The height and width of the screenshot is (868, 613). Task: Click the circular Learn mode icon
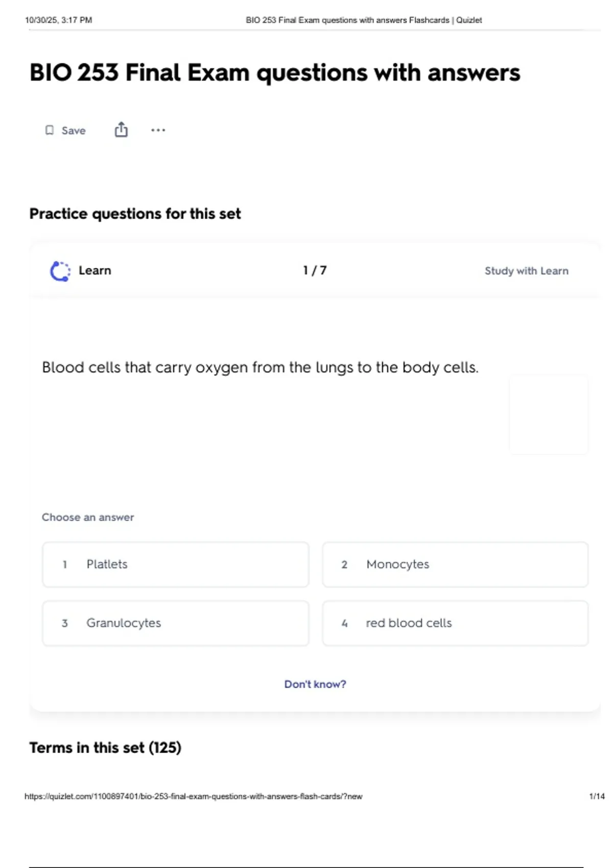coord(60,271)
